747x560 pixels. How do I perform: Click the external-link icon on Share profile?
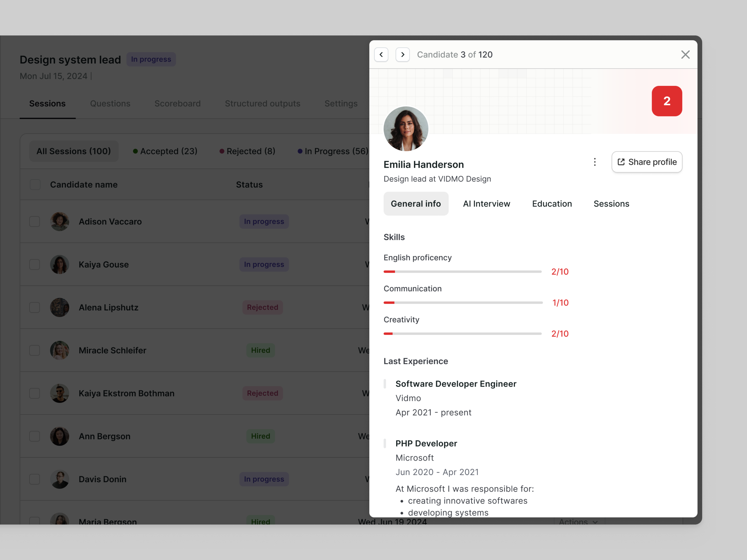[621, 162]
